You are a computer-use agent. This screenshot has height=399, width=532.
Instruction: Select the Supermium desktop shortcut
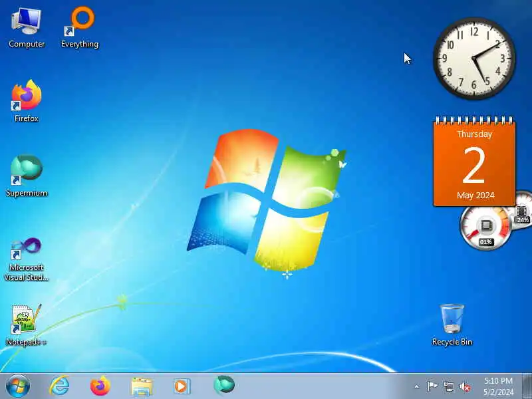27,176
